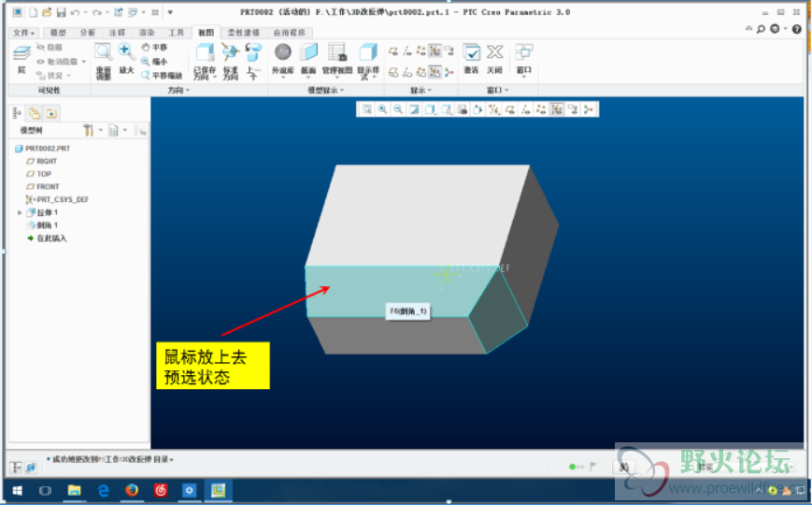The height and width of the screenshot is (505, 812).
Task: Expand the 模型显示 group dropdown
Action: 326,90
